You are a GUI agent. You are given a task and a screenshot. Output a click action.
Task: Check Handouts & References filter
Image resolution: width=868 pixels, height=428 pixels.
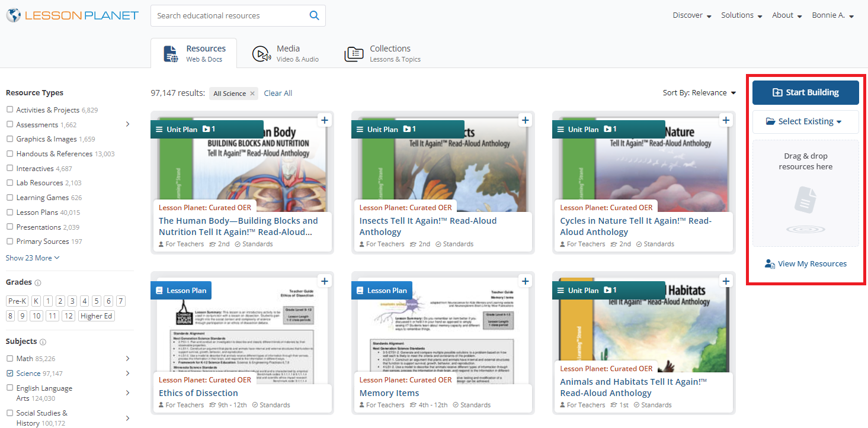(9, 153)
